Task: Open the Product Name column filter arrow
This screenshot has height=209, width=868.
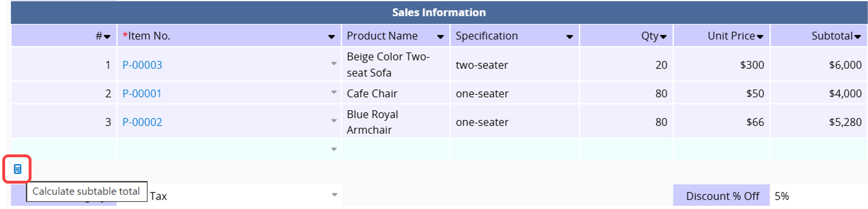Action: [440, 37]
